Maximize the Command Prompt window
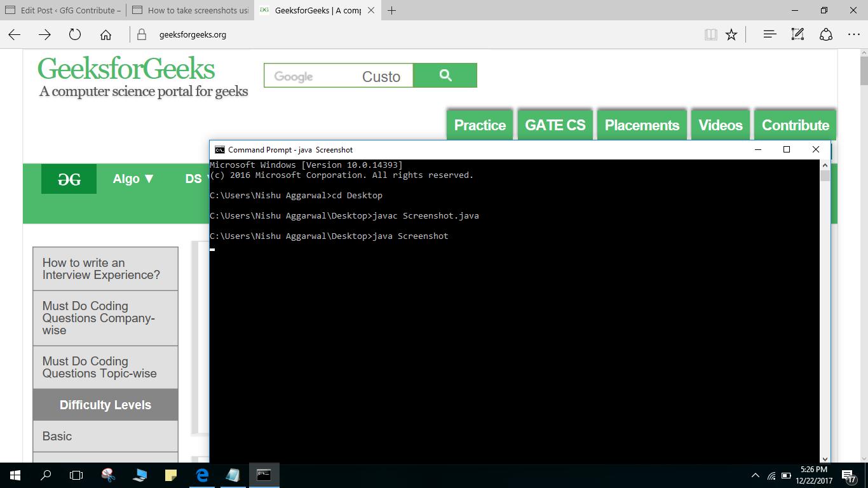This screenshot has width=868, height=488. click(787, 149)
